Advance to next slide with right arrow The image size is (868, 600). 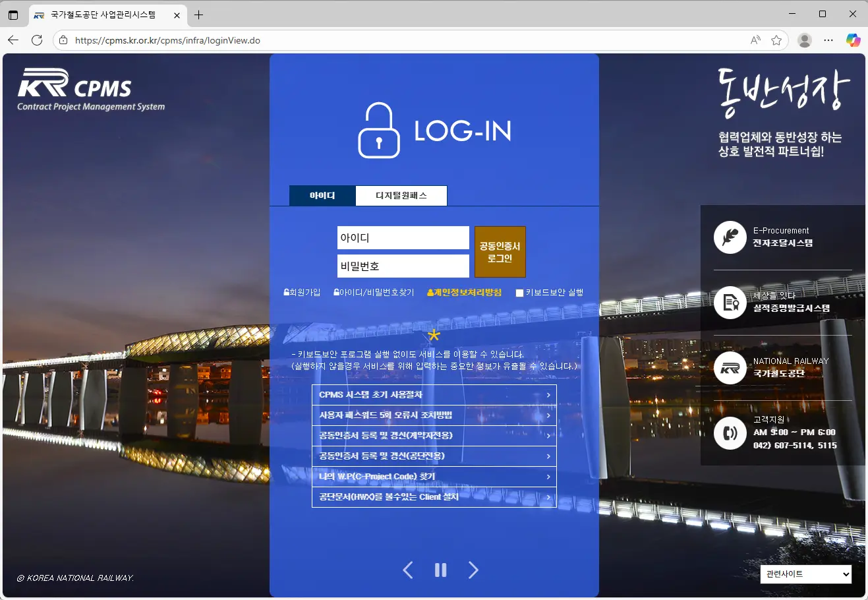tap(473, 570)
